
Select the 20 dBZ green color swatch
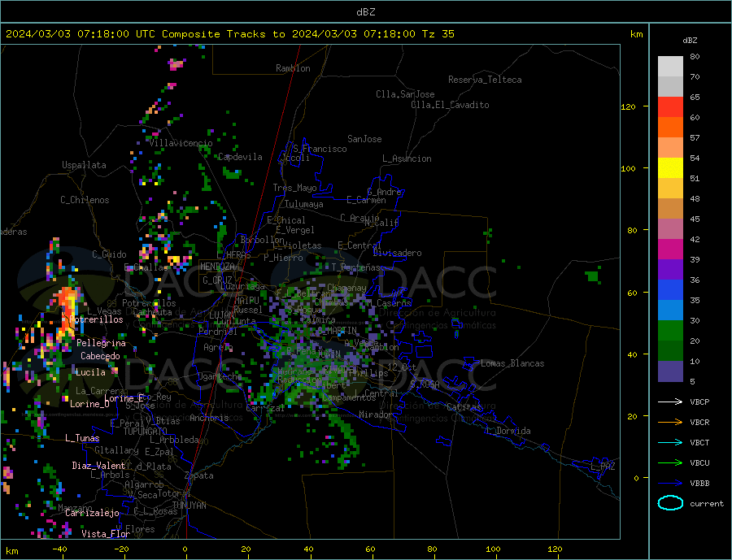pos(670,331)
